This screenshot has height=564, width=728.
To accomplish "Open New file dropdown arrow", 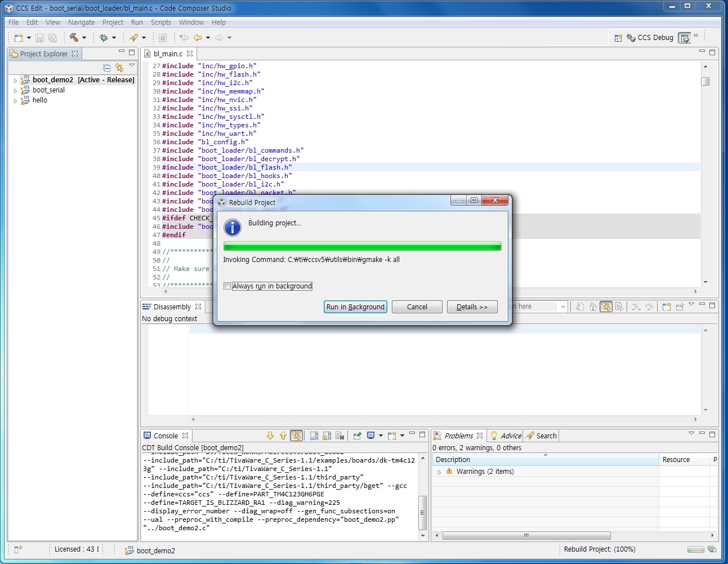I will pyautogui.click(x=29, y=38).
